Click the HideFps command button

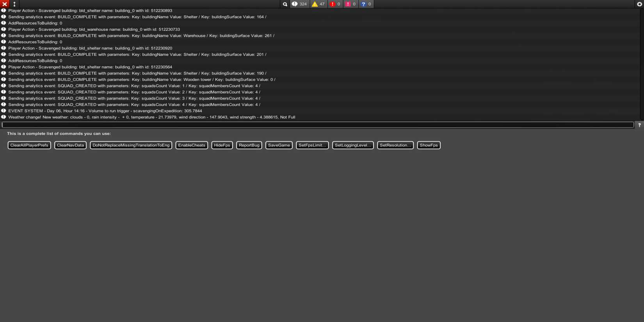[222, 145]
